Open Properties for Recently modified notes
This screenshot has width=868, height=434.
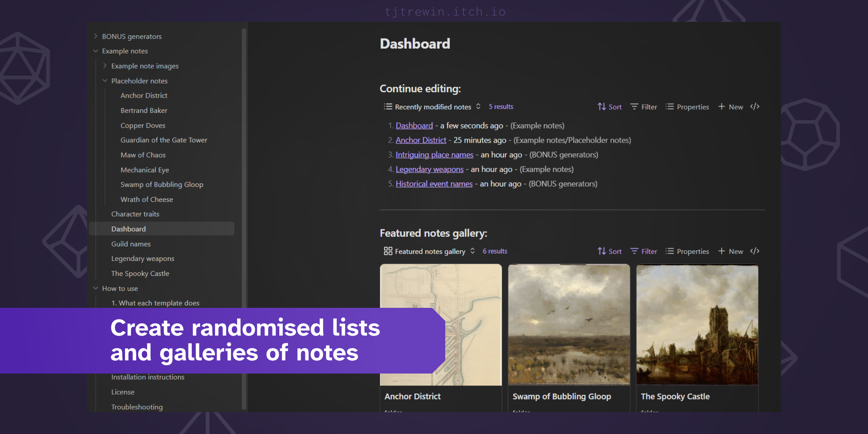[x=687, y=106]
